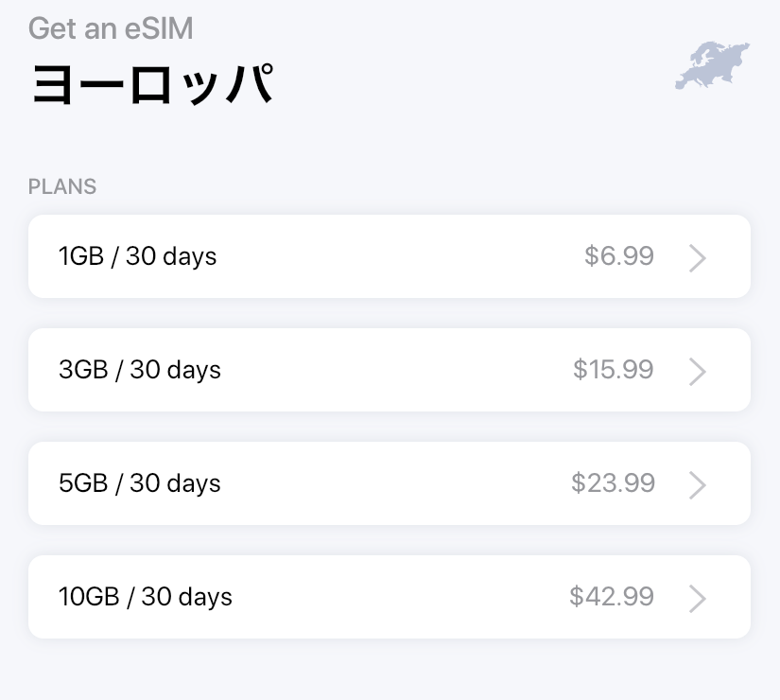Click the PLANS section label
780x700 pixels.
[x=62, y=186]
